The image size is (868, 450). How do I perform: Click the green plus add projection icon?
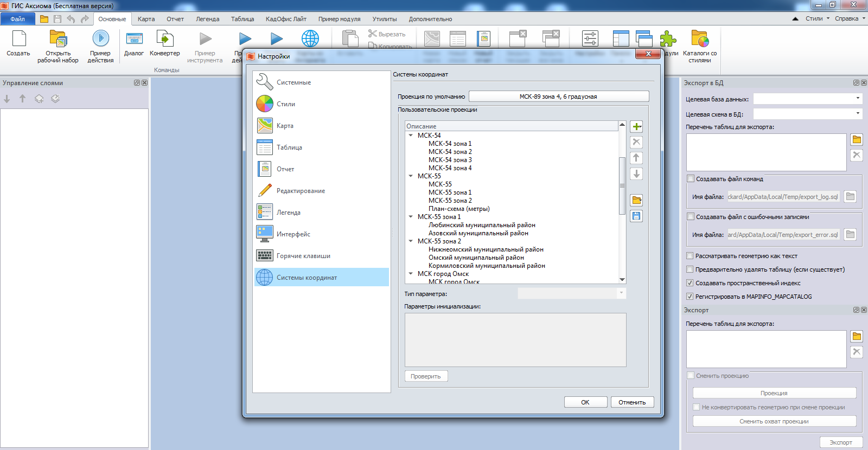pyautogui.click(x=636, y=127)
